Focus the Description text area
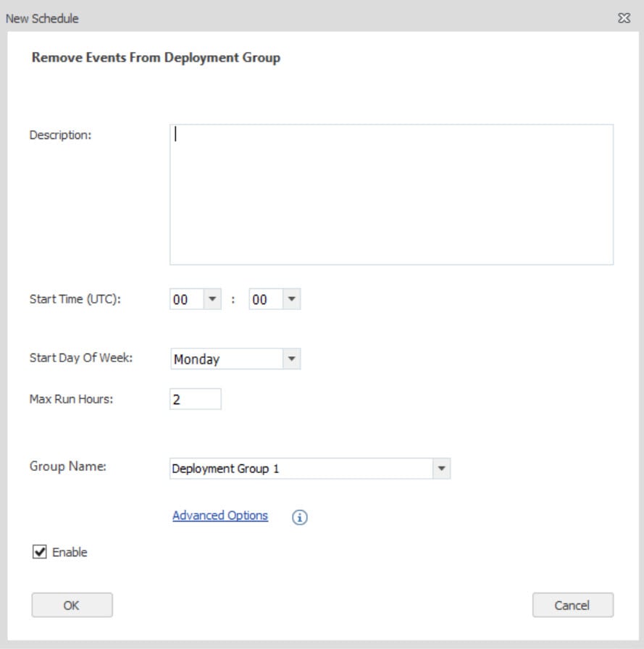 coord(391,194)
